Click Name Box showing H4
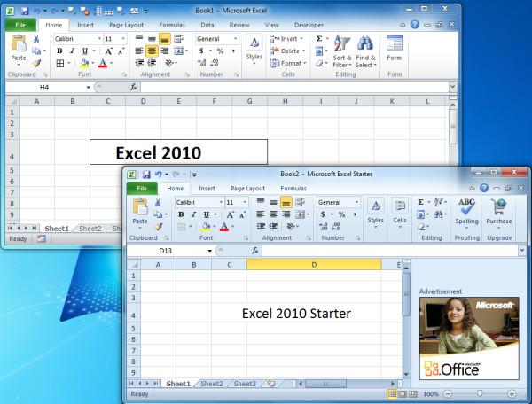The height and width of the screenshot is (404, 532). [x=44, y=88]
